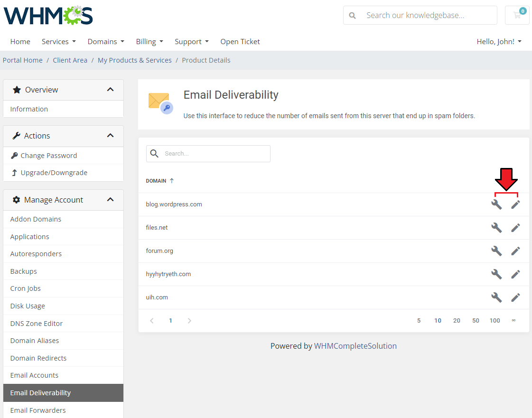This screenshot has height=418, width=532.
Task: Click the hyyhytryeth.com domain text
Action: [168, 274]
